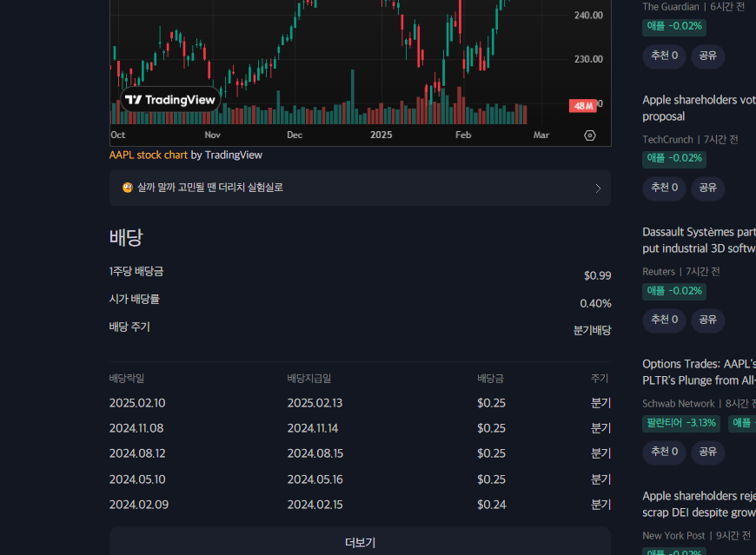The image size is (756, 555).
Task: Click 추천 0 under the Reuters article
Action: tap(665, 320)
